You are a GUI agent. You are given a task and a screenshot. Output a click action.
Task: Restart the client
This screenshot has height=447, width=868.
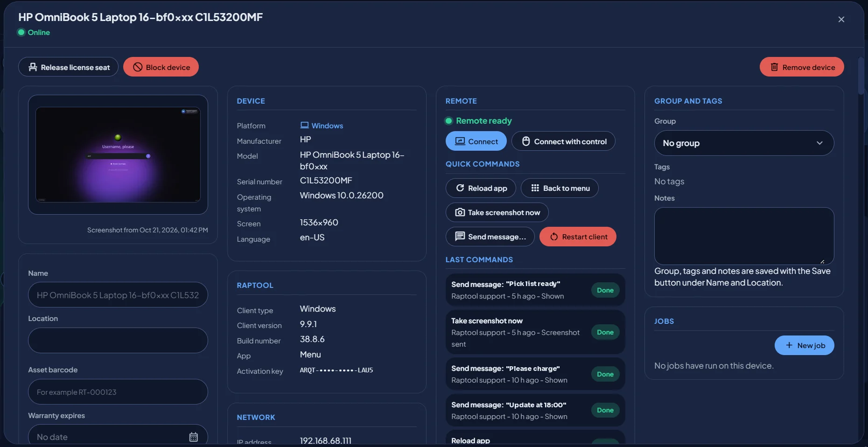click(x=578, y=237)
